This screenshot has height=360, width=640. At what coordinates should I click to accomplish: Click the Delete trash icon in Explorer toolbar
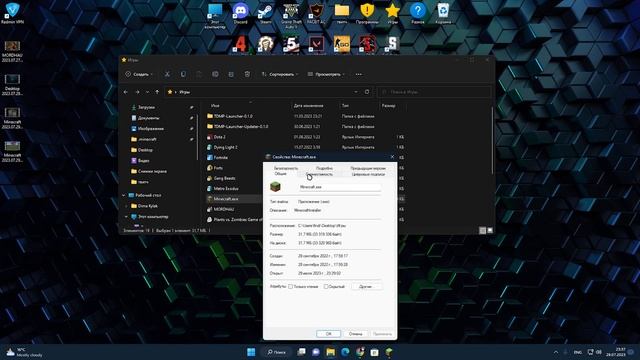(247, 74)
